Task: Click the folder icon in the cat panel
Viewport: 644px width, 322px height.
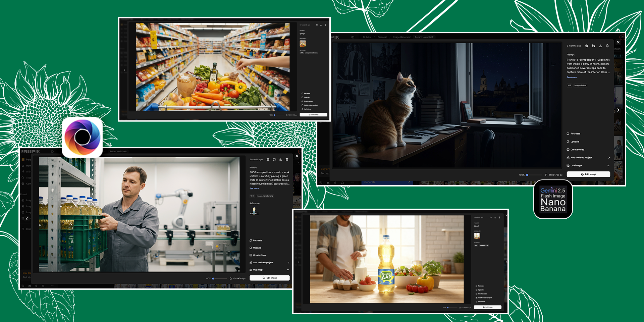Action: [x=593, y=46]
